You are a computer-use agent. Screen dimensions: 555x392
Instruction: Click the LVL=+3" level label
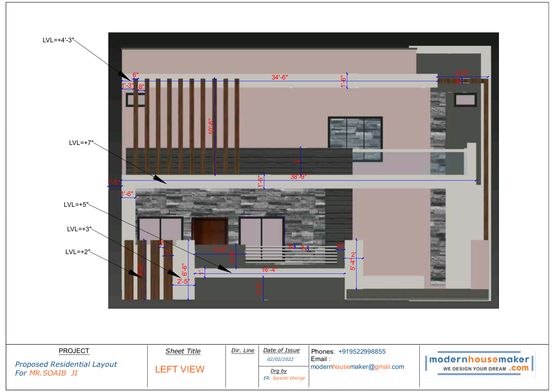79,229
